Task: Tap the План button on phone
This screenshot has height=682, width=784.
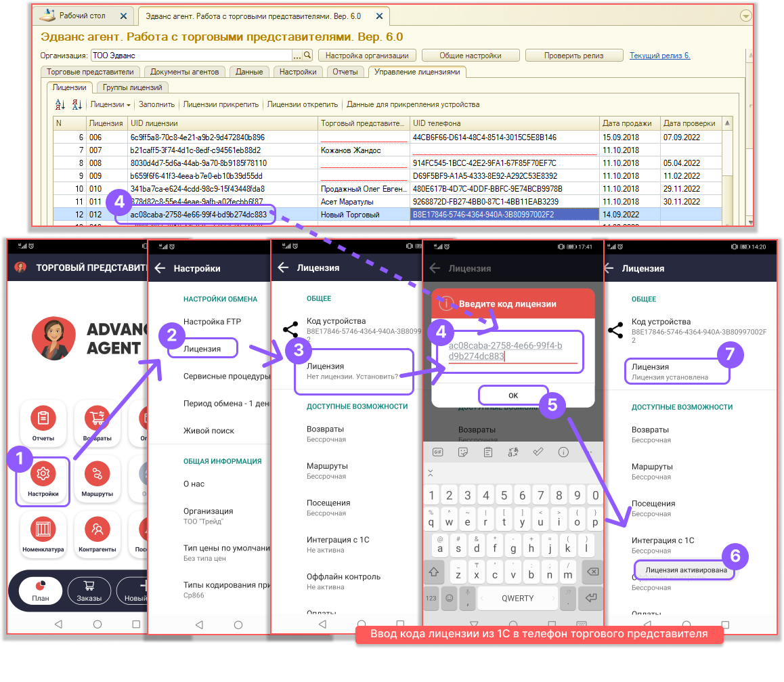Action: coord(41,591)
